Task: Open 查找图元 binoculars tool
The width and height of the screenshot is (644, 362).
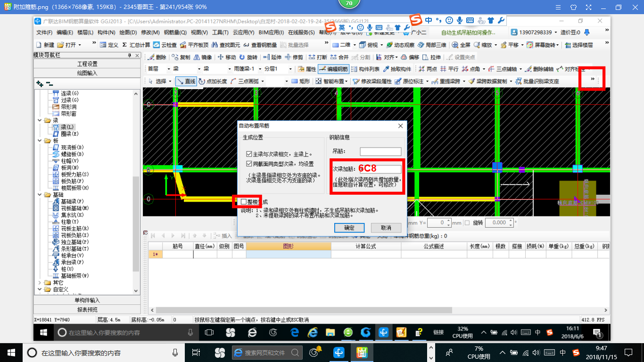Action: (226, 45)
